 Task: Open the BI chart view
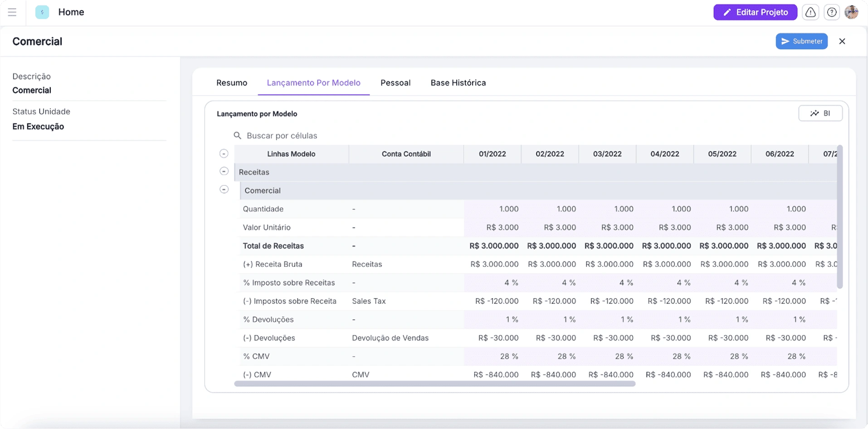click(820, 113)
